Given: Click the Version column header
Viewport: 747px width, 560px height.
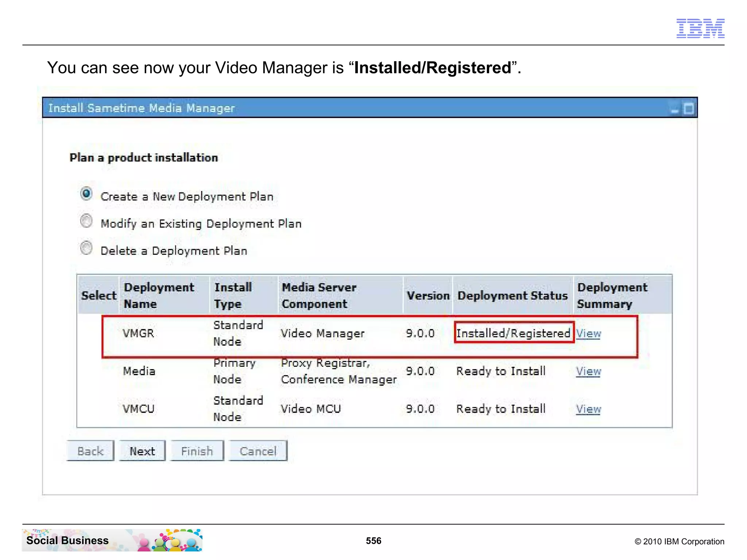Looking at the screenshot, I should 428,295.
